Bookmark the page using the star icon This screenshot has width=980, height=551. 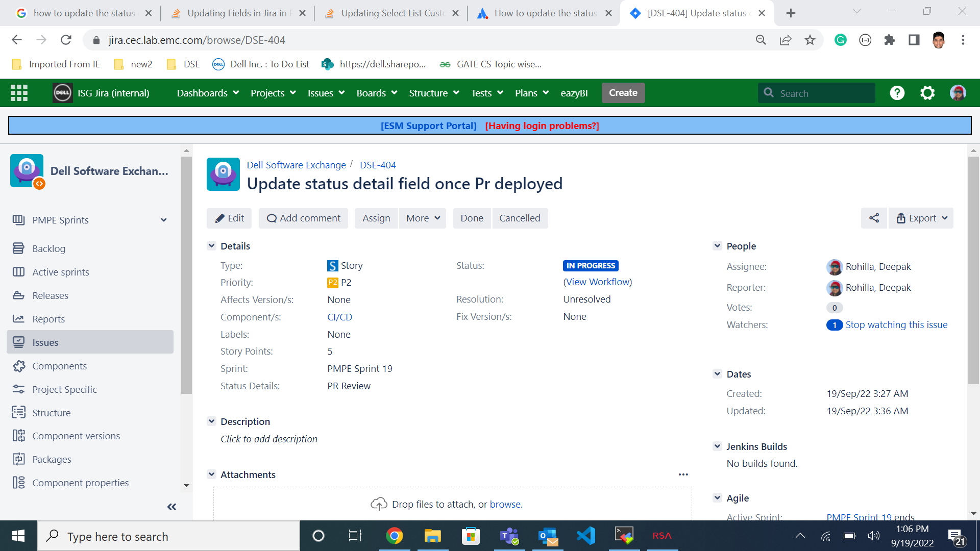810,40
